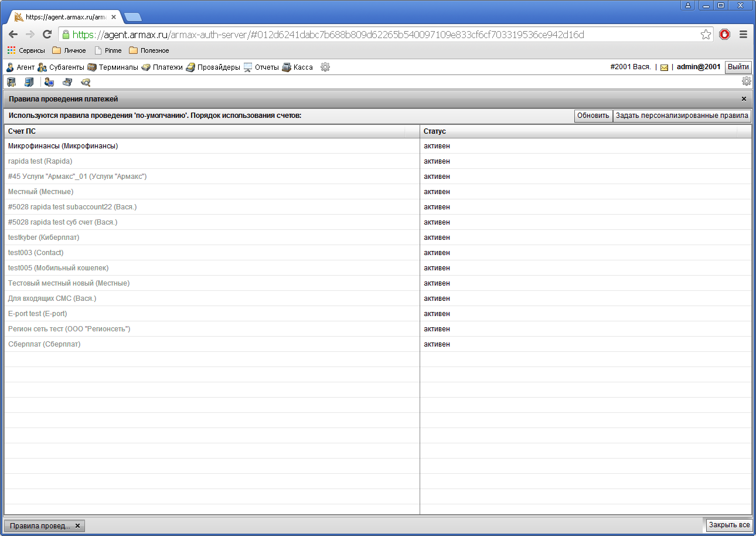Click the Выйти logout button

click(x=738, y=67)
